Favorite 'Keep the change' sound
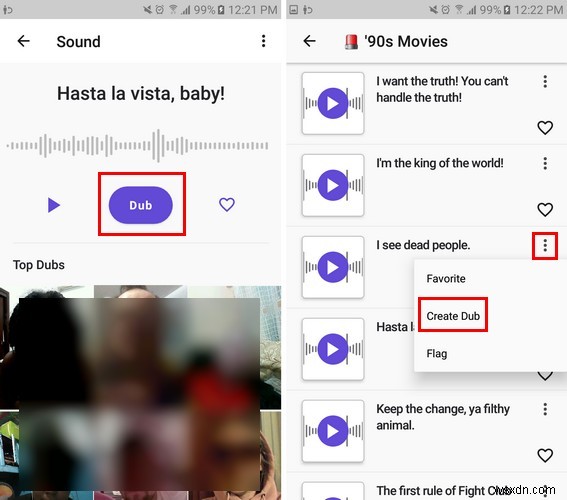The height and width of the screenshot is (500, 567). tap(545, 456)
